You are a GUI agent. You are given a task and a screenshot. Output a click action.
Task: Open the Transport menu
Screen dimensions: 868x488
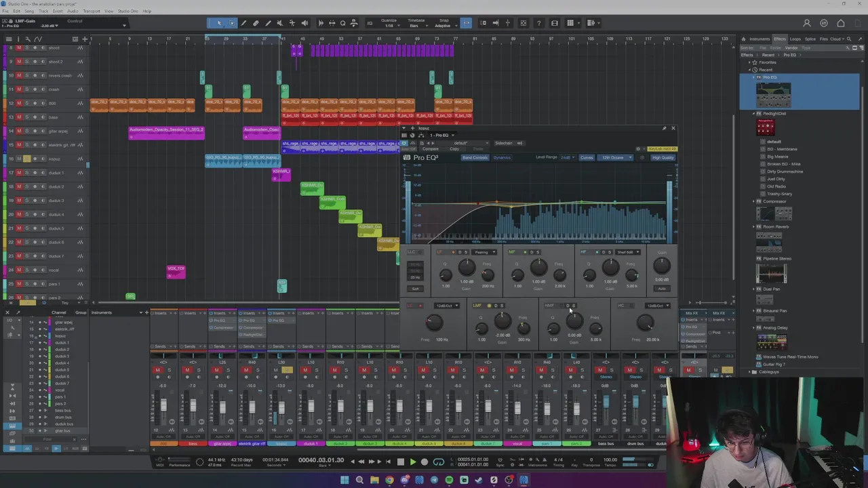pyautogui.click(x=91, y=12)
